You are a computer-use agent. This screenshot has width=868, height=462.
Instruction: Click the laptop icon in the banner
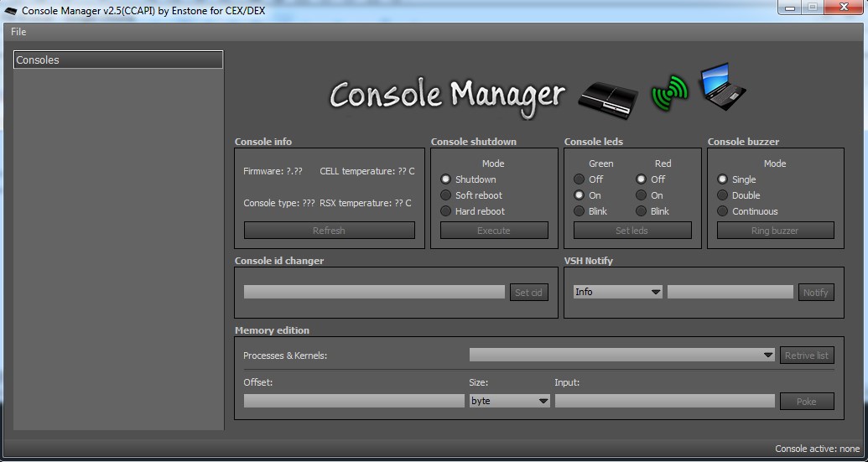pyautogui.click(x=722, y=86)
